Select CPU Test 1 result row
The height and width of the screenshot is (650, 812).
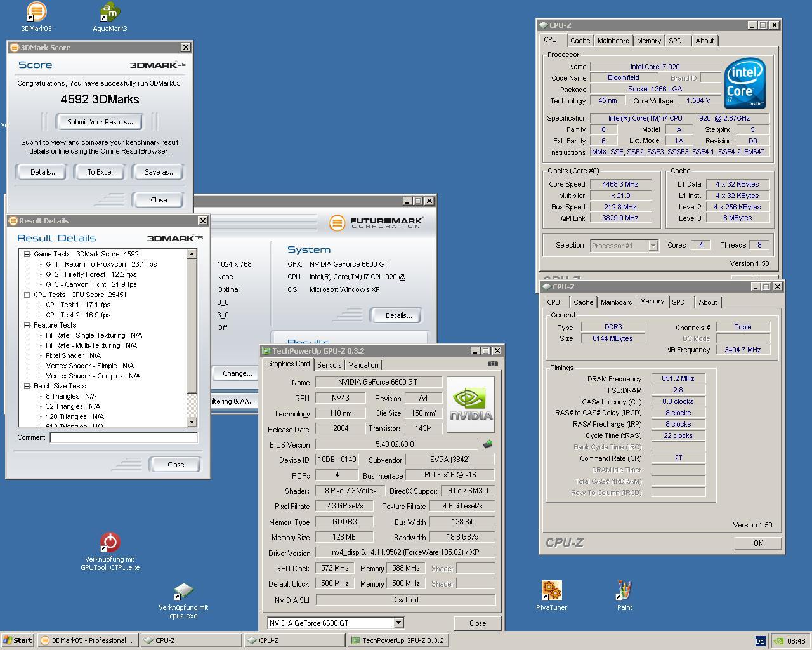pyautogui.click(x=78, y=305)
